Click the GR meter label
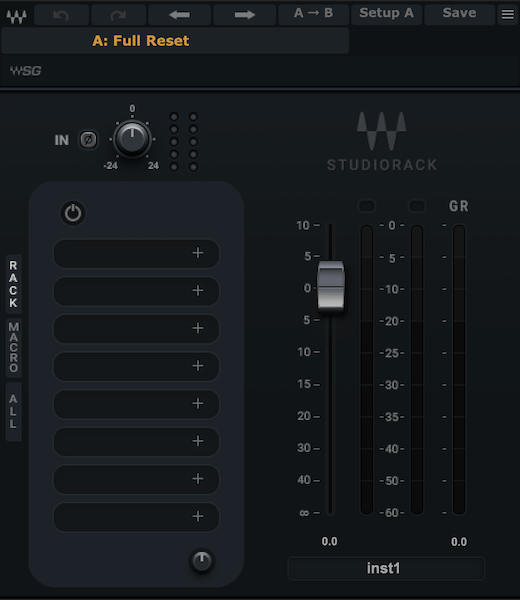Screen dimensions: 520x600 [458, 206]
